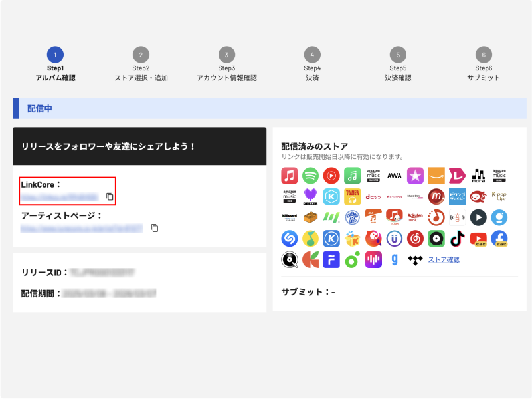The height and width of the screenshot is (399, 532).
Task: Open the TIDAL store icon
Action: [x=415, y=259]
